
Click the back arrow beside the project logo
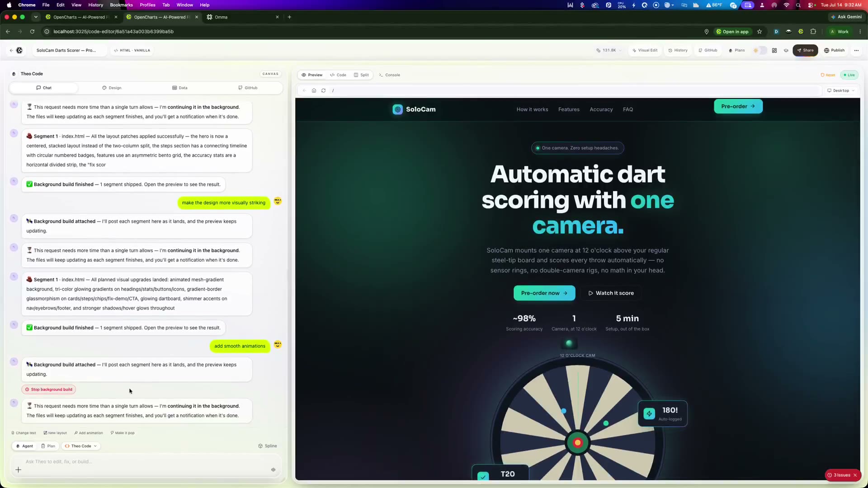(11, 51)
